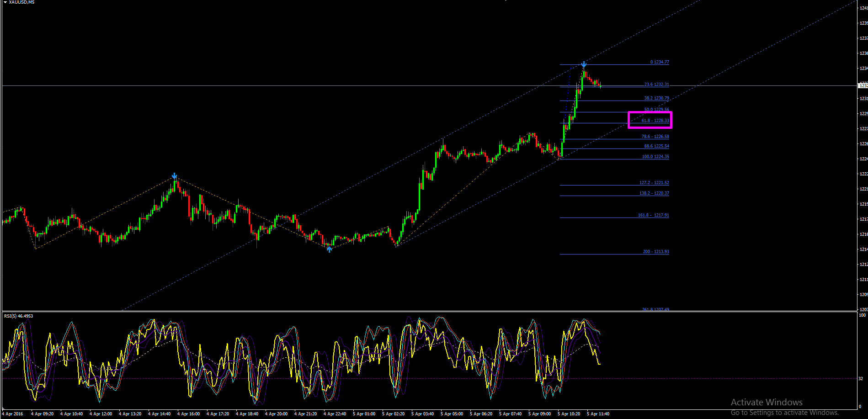Click the Fibonacci label 38.2 1230.79
Viewport: 868px width, 419px height.
656,98
